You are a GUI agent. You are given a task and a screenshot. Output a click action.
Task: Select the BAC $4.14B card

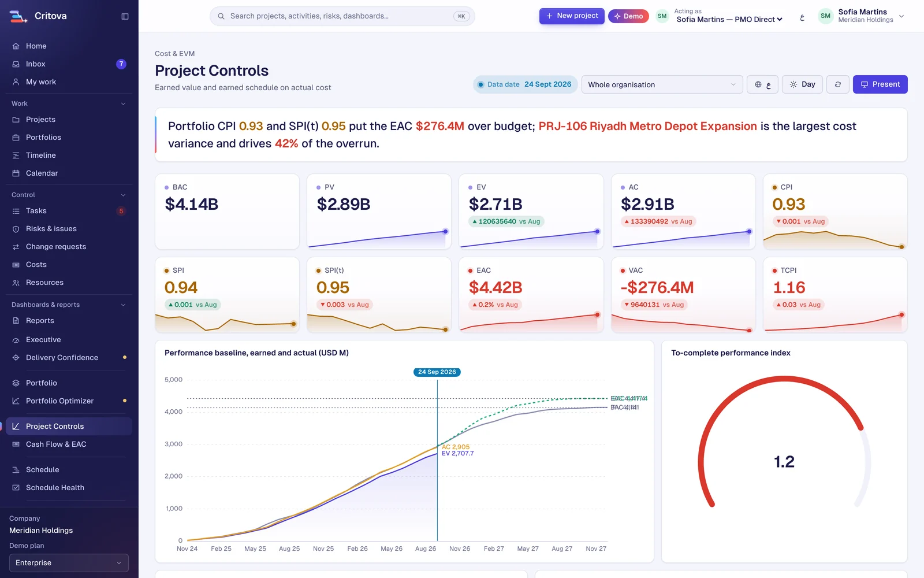click(x=227, y=212)
